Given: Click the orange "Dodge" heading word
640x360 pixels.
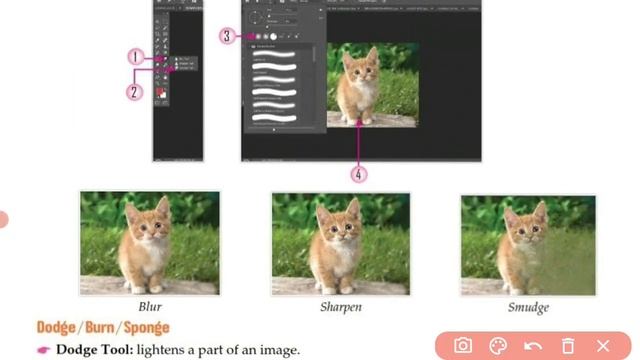Looking at the screenshot, I should (56, 327).
